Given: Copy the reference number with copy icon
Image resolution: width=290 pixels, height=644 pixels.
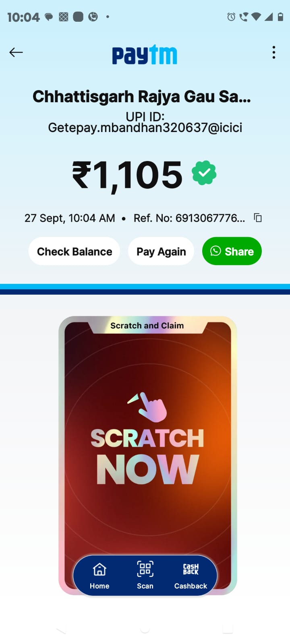Looking at the screenshot, I should coord(258,218).
